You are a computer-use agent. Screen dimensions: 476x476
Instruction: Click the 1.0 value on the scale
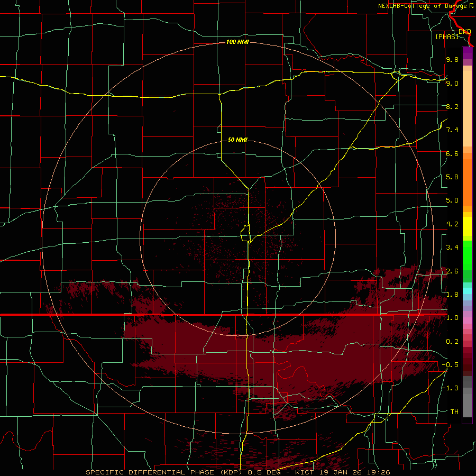[452, 318]
